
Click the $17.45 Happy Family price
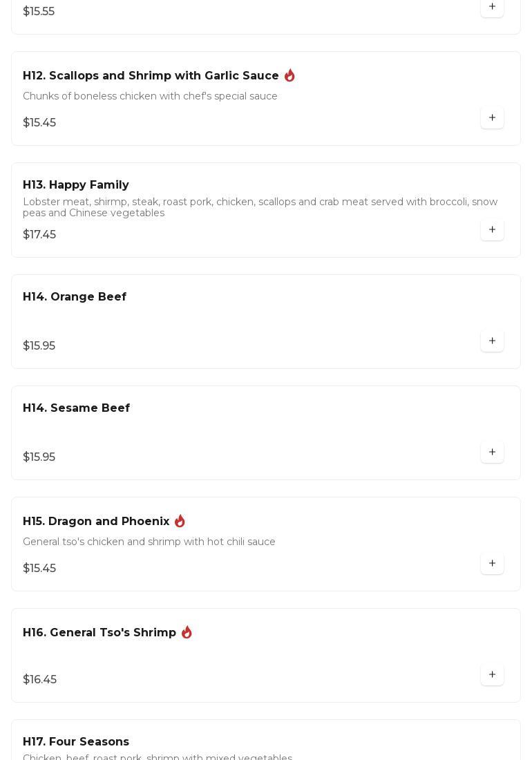39,235
